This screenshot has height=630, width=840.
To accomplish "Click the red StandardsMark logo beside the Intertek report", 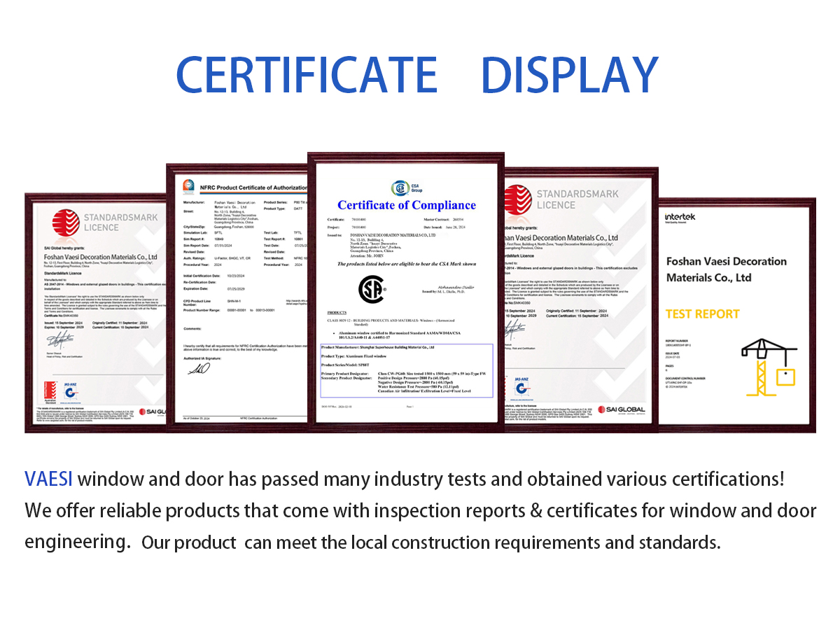I will [518, 198].
